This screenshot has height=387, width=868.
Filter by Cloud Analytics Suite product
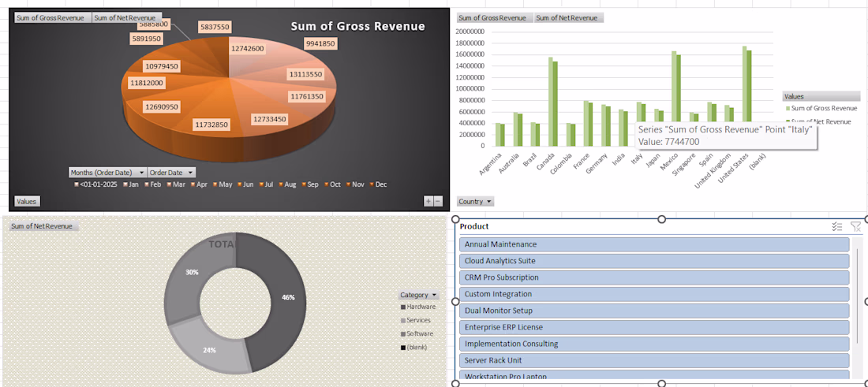tap(654, 261)
